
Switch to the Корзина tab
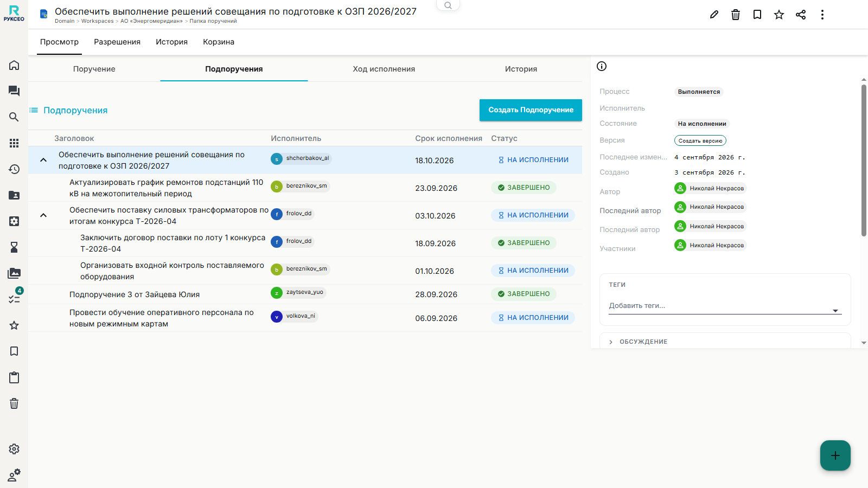[x=219, y=42]
